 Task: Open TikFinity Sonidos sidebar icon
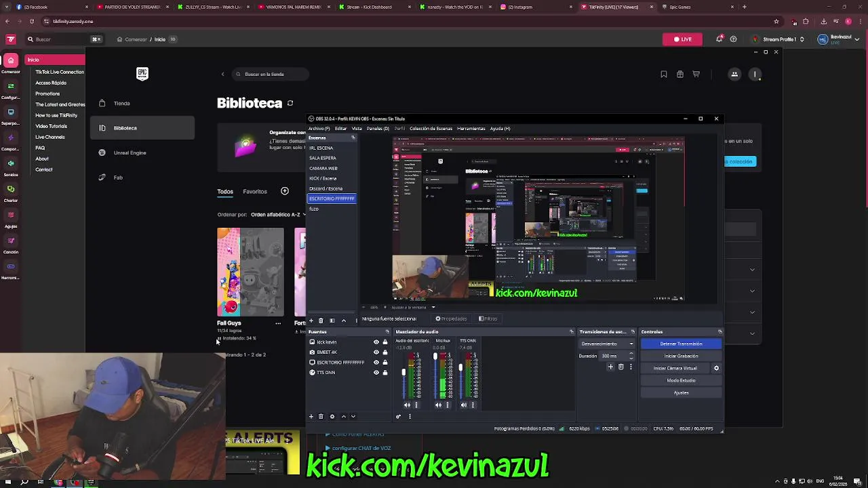tap(11, 163)
